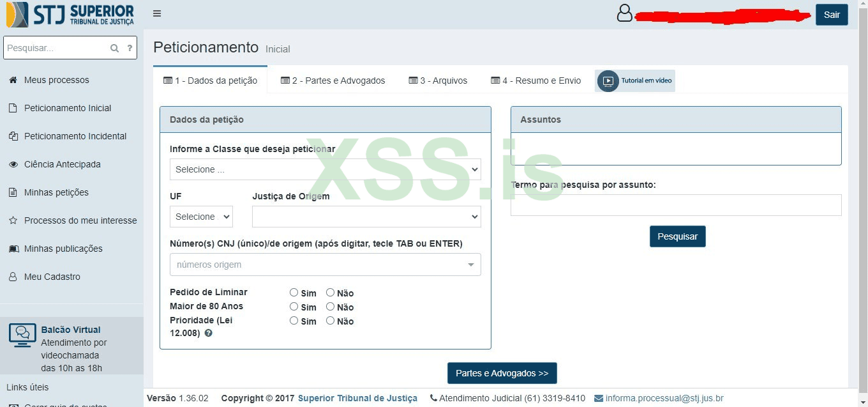The height and width of the screenshot is (407, 868).
Task: Click the question mark help icon in search box
Action: point(130,48)
